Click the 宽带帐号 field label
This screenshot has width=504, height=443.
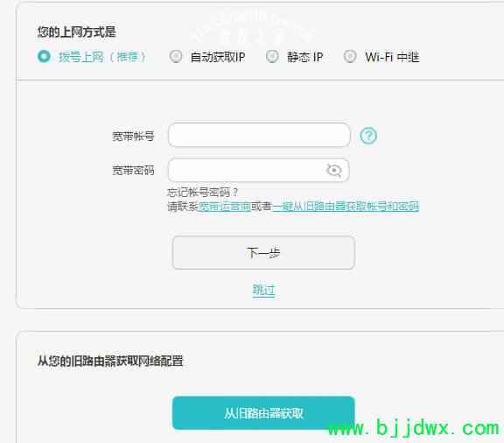pyautogui.click(x=133, y=136)
